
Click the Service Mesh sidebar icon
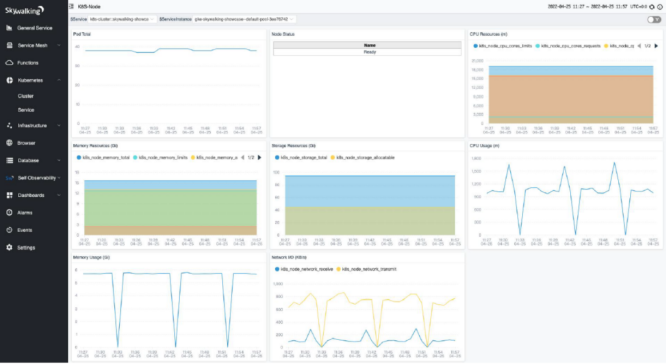[x=9, y=46]
